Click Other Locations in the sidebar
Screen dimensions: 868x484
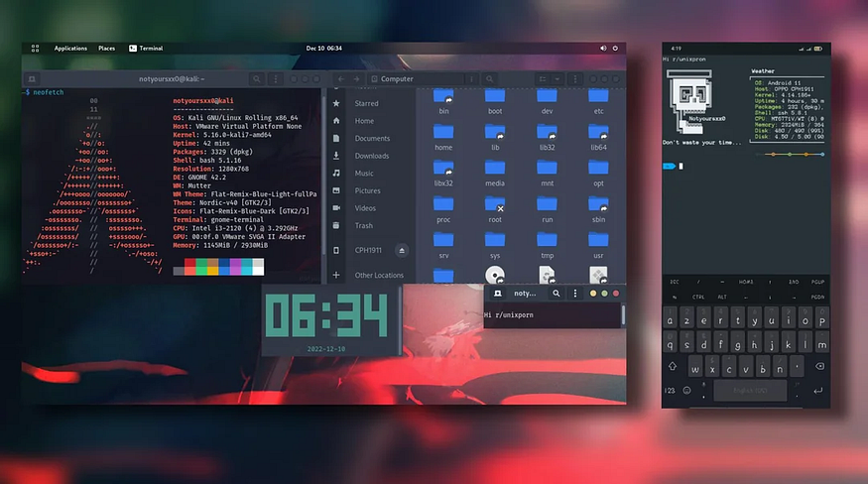[379, 275]
